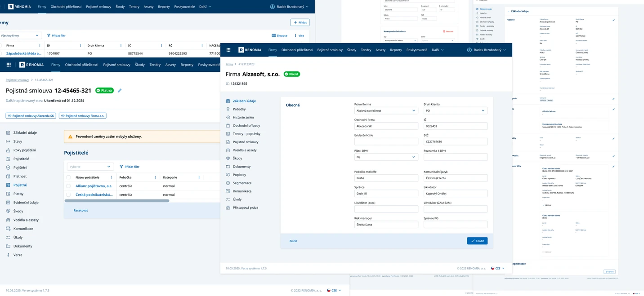
Task: Open Druh klienta column menu in Firmy list
Action: (x=121, y=45)
